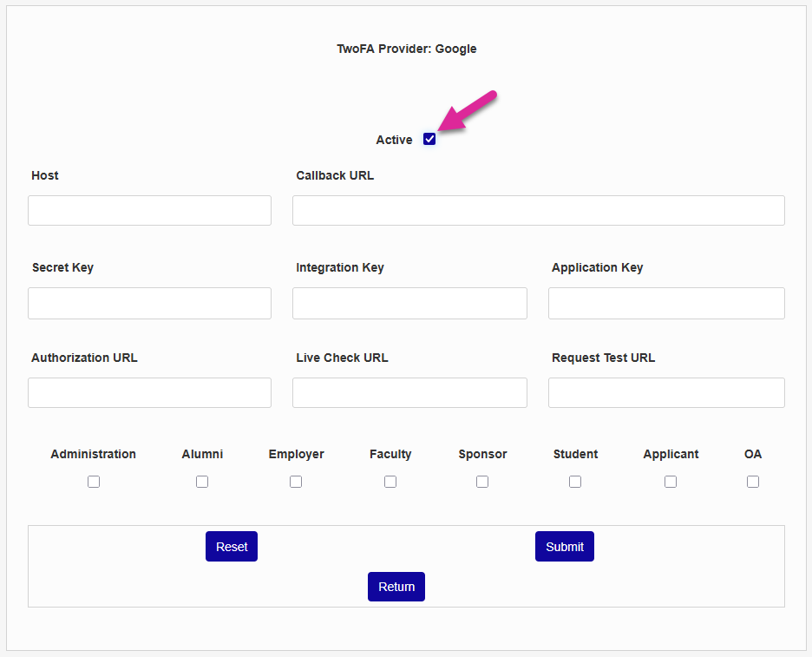Focus the Authorization URL field

149,392
